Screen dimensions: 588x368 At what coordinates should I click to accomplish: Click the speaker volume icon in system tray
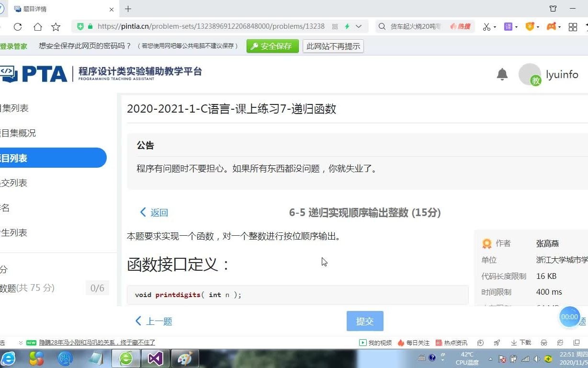point(537,358)
